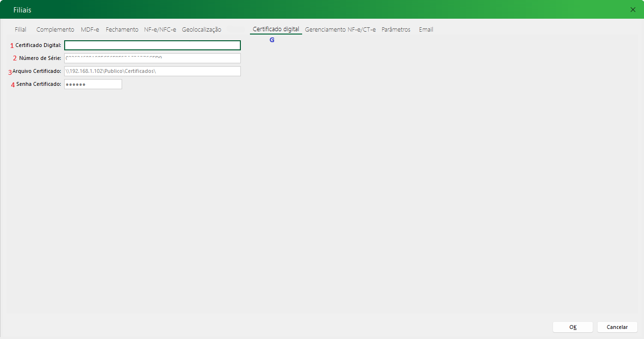The height and width of the screenshot is (339, 644).
Task: Go to the Fechamento tab
Action: (x=122, y=29)
